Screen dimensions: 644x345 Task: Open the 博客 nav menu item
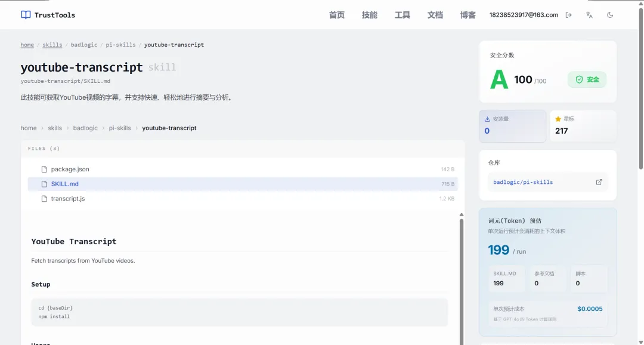(468, 15)
